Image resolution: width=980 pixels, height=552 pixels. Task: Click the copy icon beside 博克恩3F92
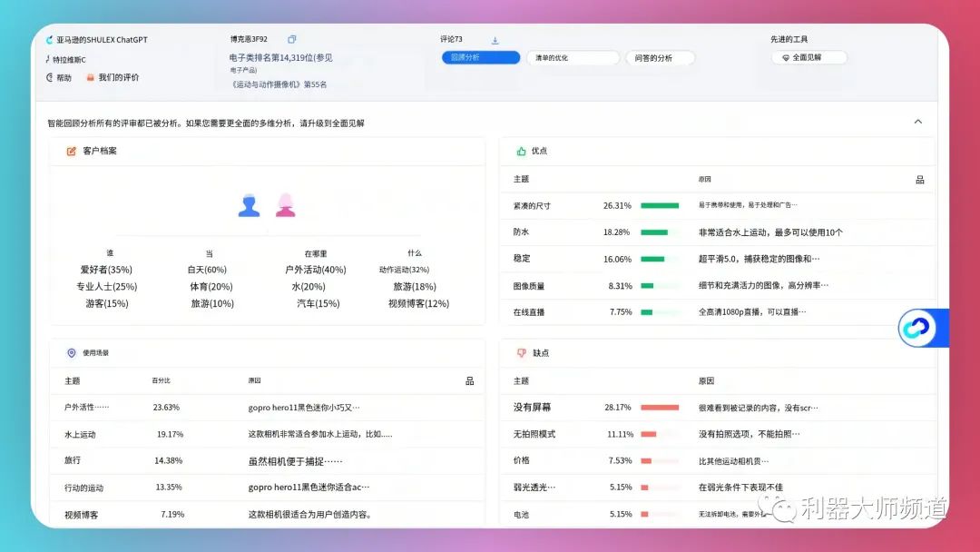292,40
